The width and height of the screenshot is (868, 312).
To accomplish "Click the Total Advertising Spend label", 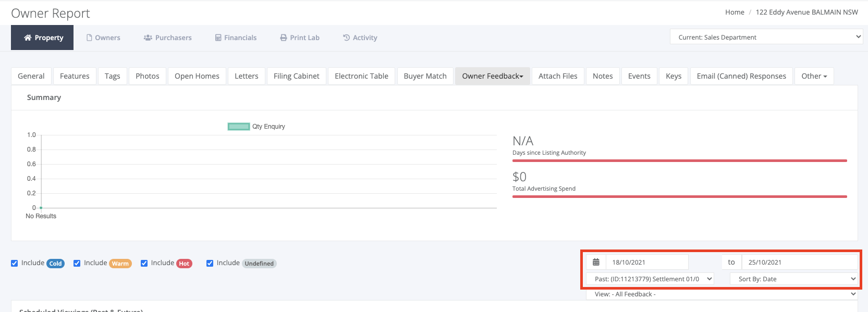I will coord(544,189).
